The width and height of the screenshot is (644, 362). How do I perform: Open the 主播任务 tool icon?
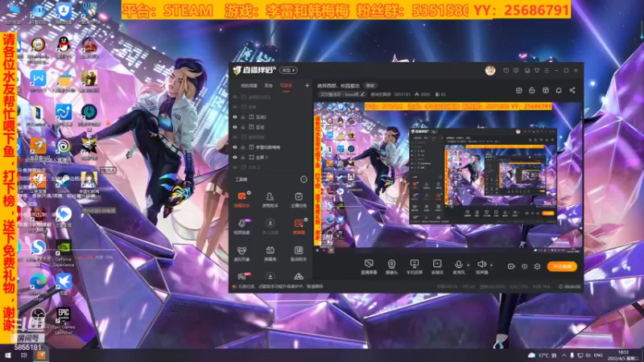click(299, 200)
